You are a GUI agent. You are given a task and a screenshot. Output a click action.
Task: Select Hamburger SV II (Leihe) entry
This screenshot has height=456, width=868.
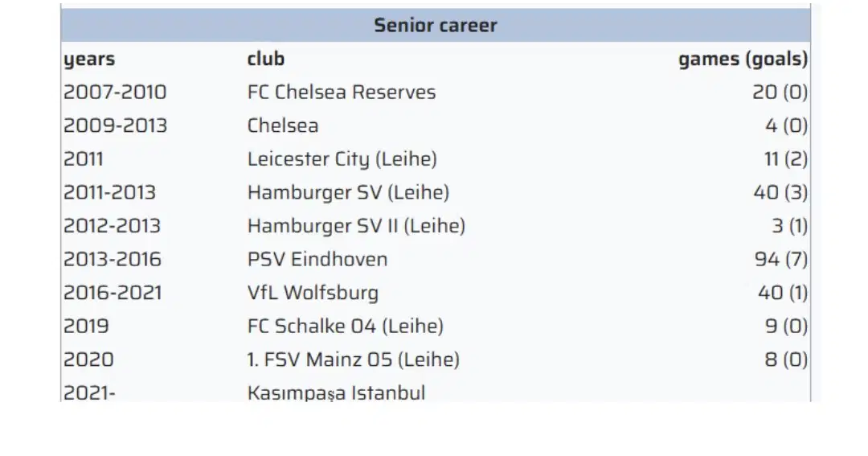[x=356, y=225]
